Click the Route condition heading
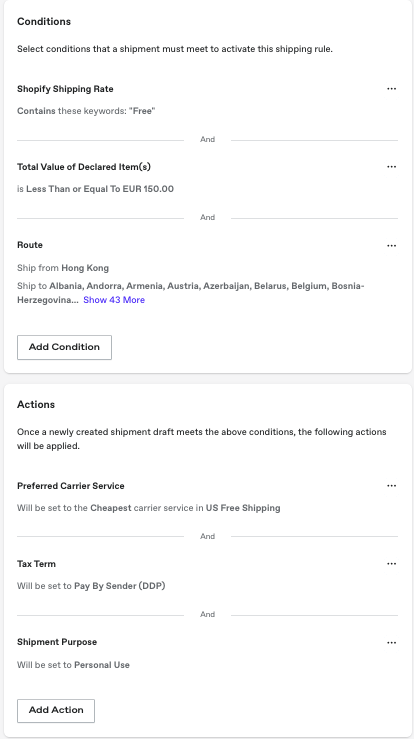This screenshot has height=739, width=414. (30, 245)
